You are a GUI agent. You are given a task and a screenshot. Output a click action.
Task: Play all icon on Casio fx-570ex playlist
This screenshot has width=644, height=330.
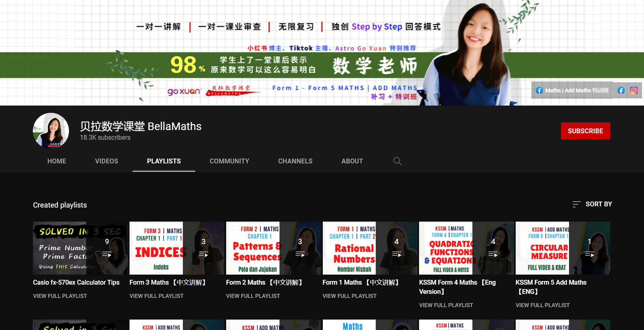click(x=107, y=254)
